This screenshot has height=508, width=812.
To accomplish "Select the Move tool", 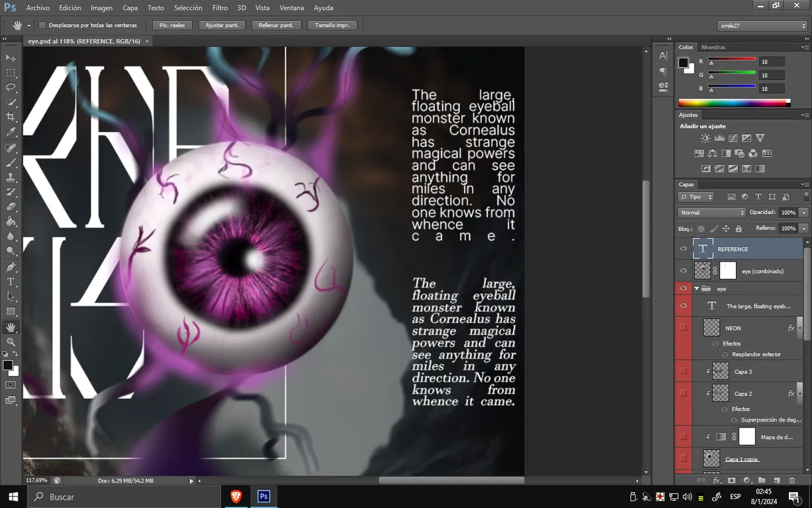I will [11, 58].
